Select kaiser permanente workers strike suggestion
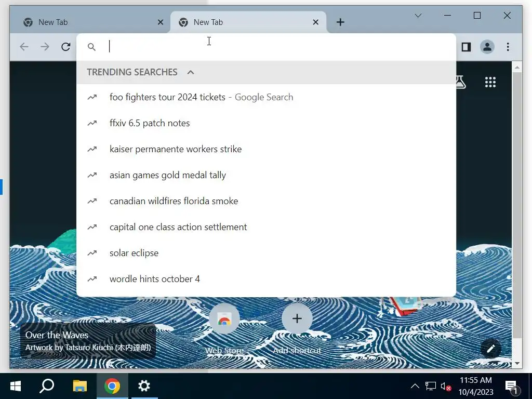Image resolution: width=532 pixels, height=399 pixels. (266, 149)
